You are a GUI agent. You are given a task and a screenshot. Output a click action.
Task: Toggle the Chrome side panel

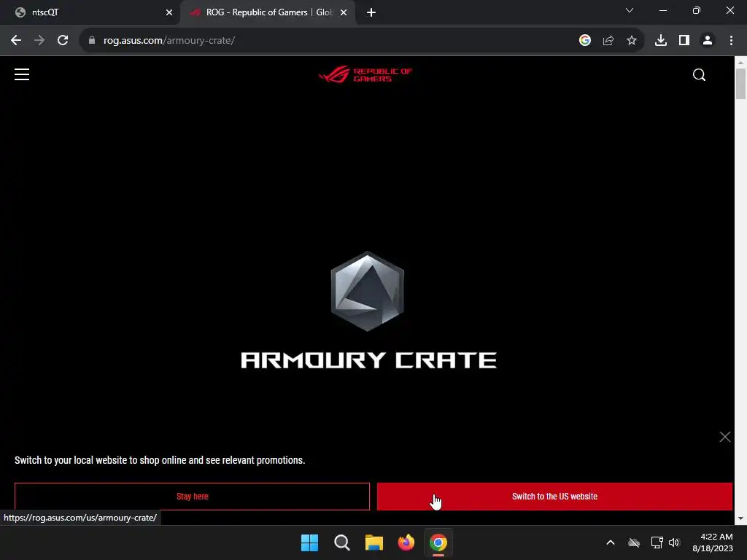[684, 41]
